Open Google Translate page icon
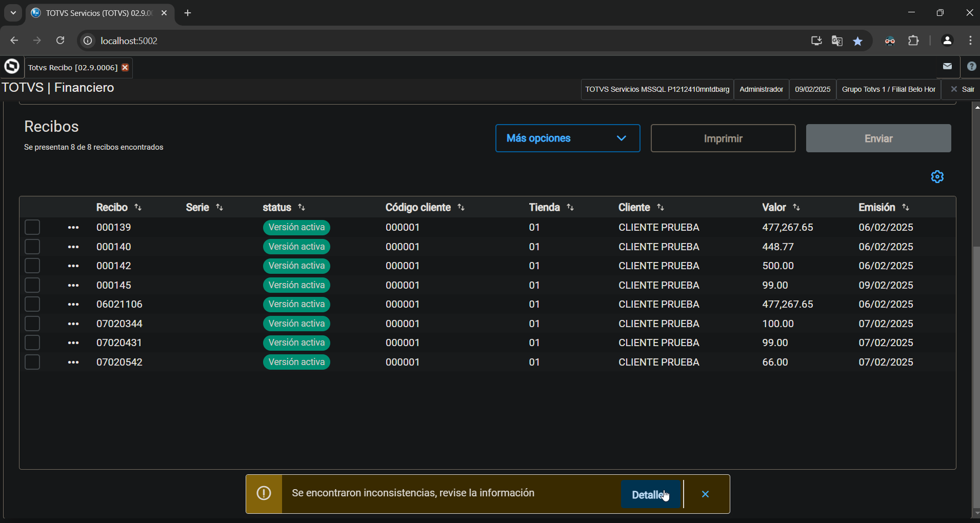The height and width of the screenshot is (523, 980). click(x=837, y=41)
